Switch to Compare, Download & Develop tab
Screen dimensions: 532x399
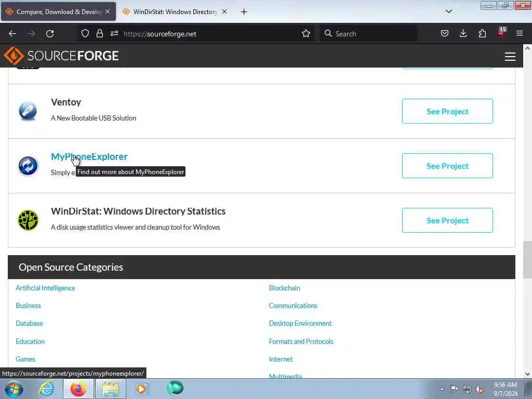(x=58, y=11)
